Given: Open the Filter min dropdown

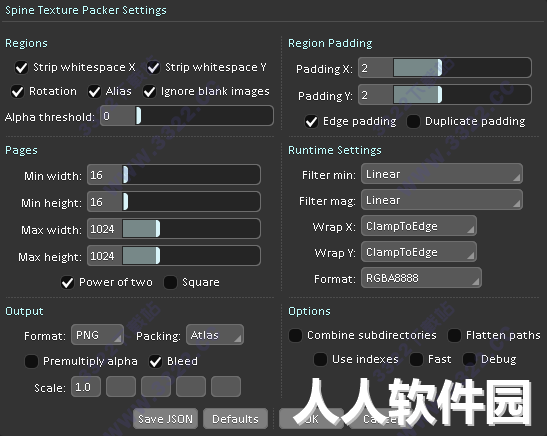Looking at the screenshot, I should point(442,174).
